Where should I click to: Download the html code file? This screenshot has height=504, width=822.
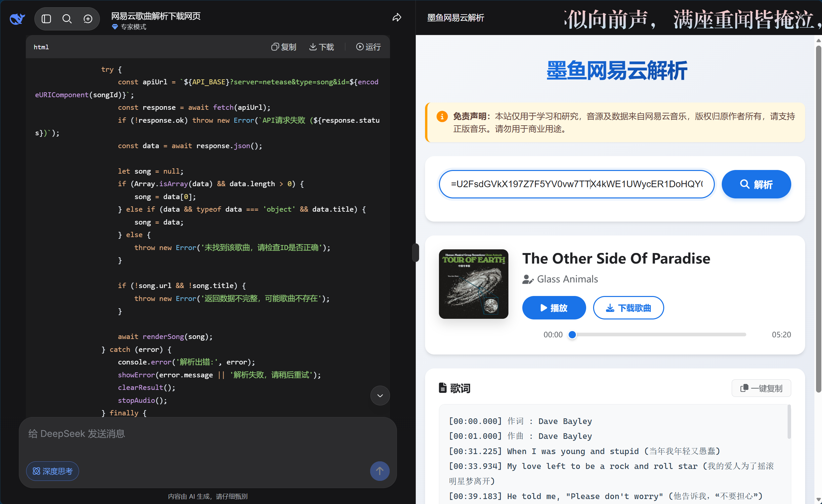pyautogui.click(x=322, y=47)
